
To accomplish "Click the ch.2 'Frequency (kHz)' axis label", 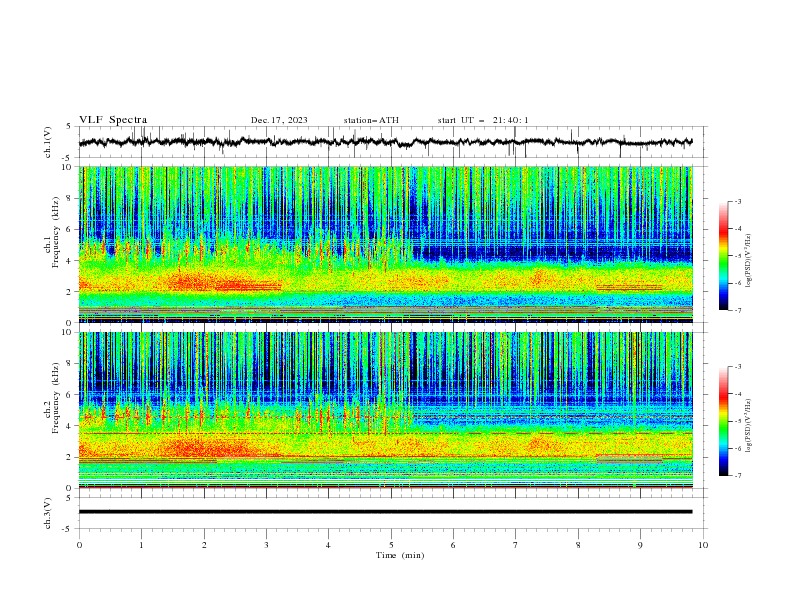I will pos(56,398).
